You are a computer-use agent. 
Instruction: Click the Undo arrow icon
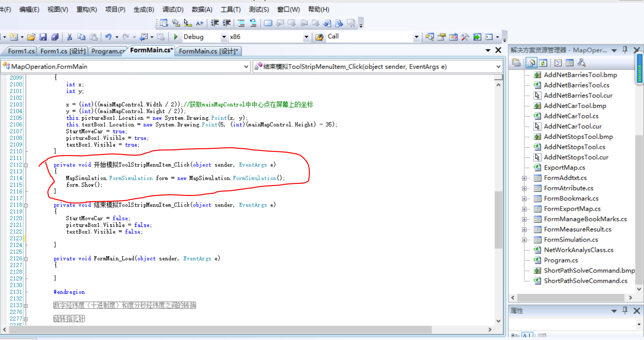coord(108,37)
